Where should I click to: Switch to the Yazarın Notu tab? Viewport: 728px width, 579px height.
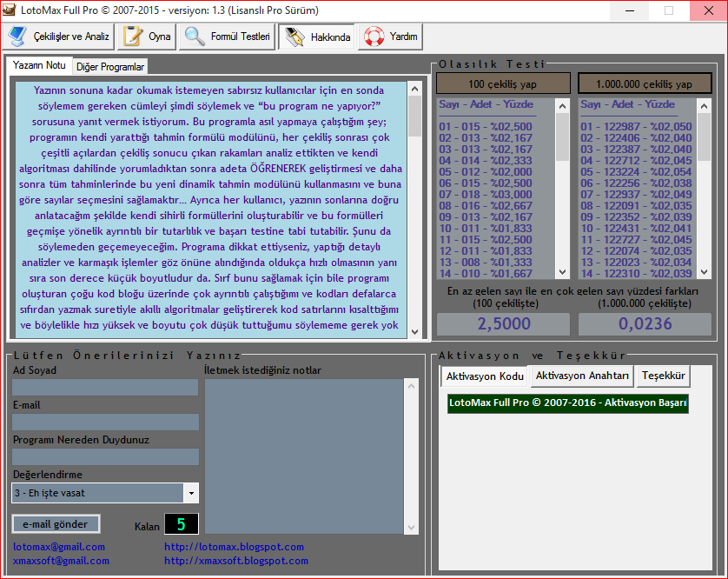(x=39, y=65)
